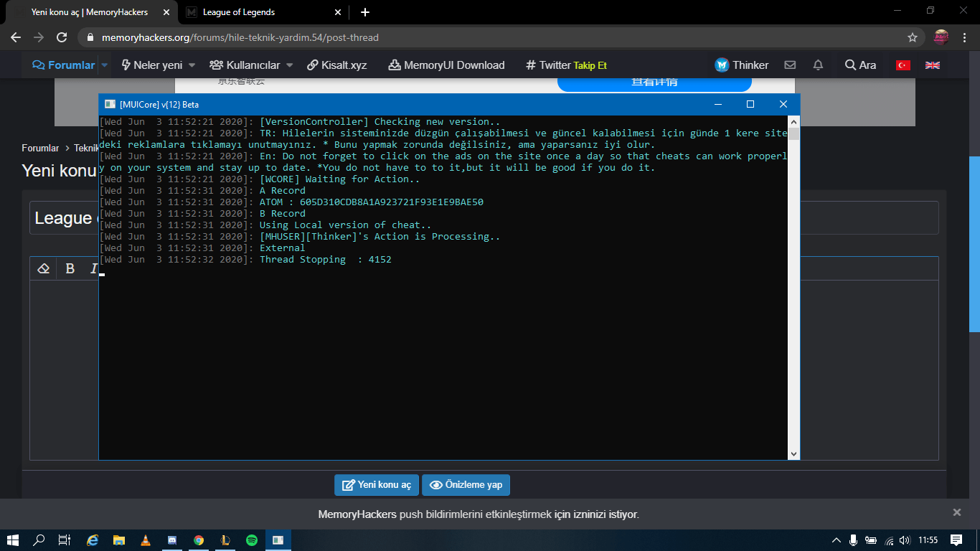980x551 pixels.
Task: Open the Ara search button
Action: point(860,65)
